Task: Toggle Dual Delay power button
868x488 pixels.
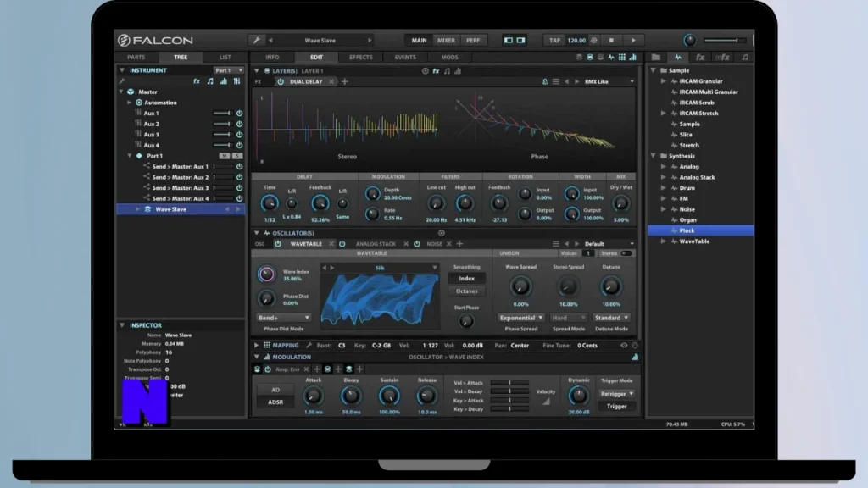Action: tap(281, 81)
